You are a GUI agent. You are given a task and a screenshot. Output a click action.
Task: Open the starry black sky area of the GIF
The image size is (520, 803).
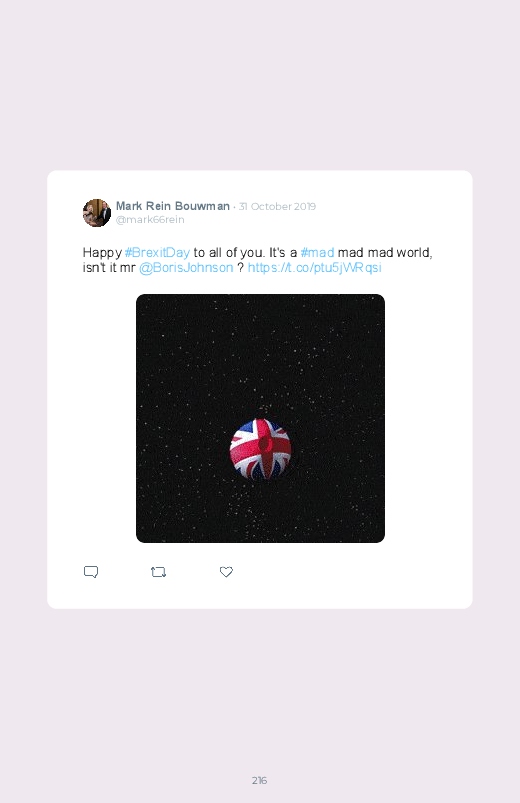click(x=260, y=358)
